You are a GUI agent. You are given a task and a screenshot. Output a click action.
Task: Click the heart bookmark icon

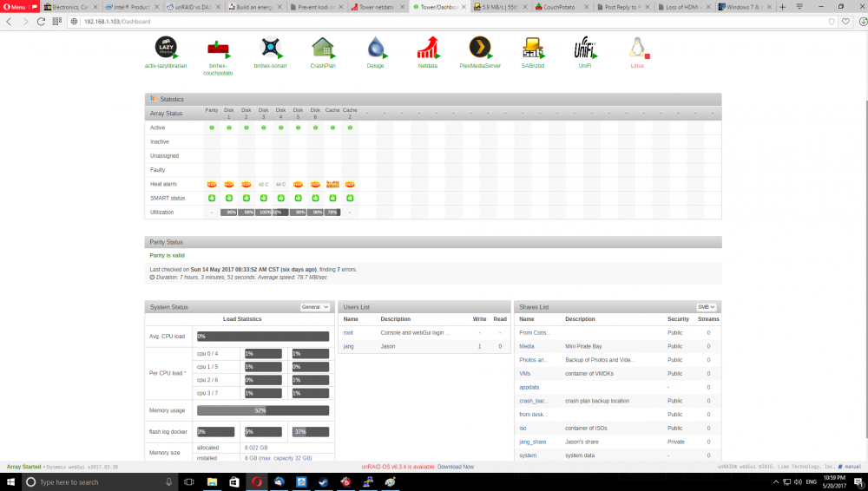(x=845, y=22)
